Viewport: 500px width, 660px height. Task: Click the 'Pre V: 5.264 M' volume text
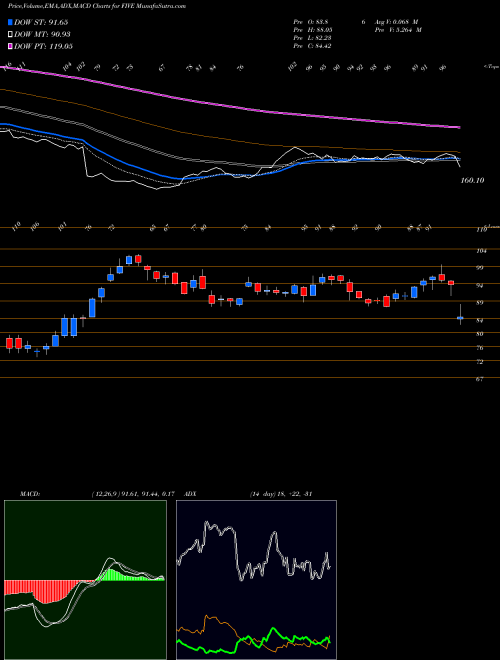[x=397, y=30]
